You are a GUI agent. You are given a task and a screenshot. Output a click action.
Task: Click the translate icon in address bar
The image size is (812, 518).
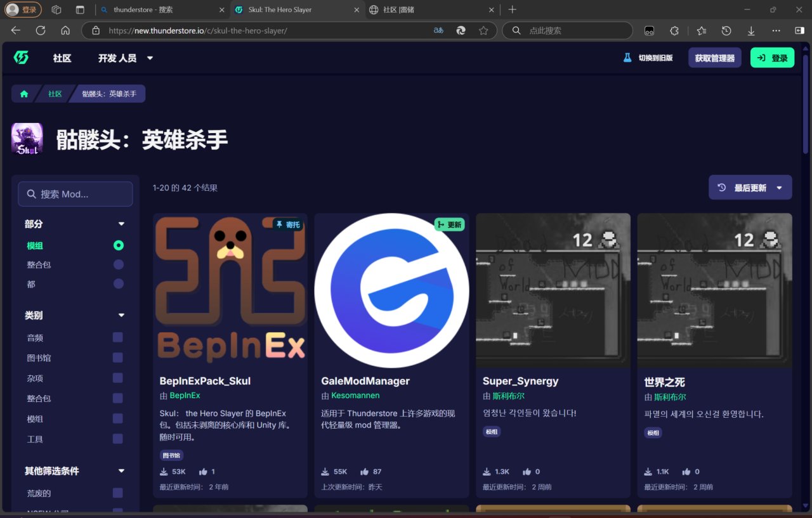coord(438,30)
